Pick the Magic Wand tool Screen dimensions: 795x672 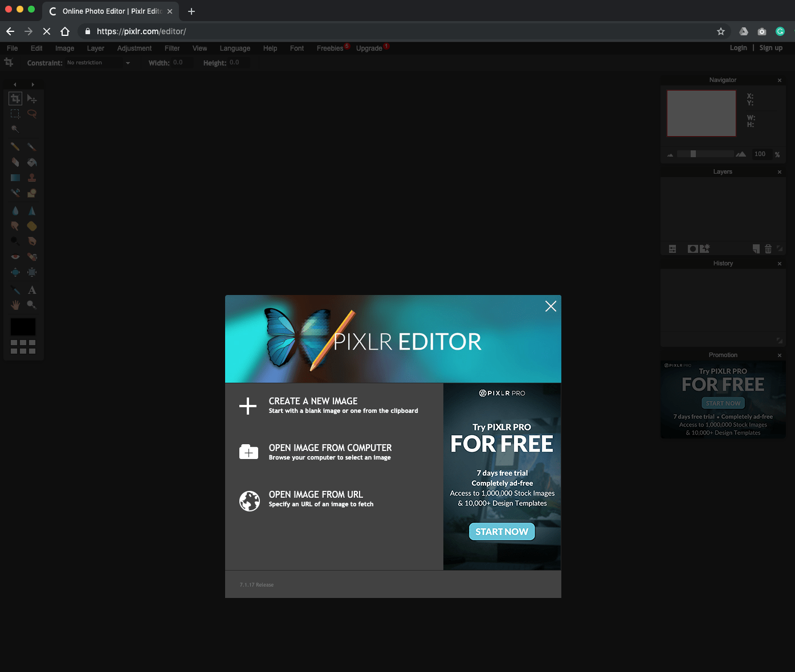[x=15, y=129]
